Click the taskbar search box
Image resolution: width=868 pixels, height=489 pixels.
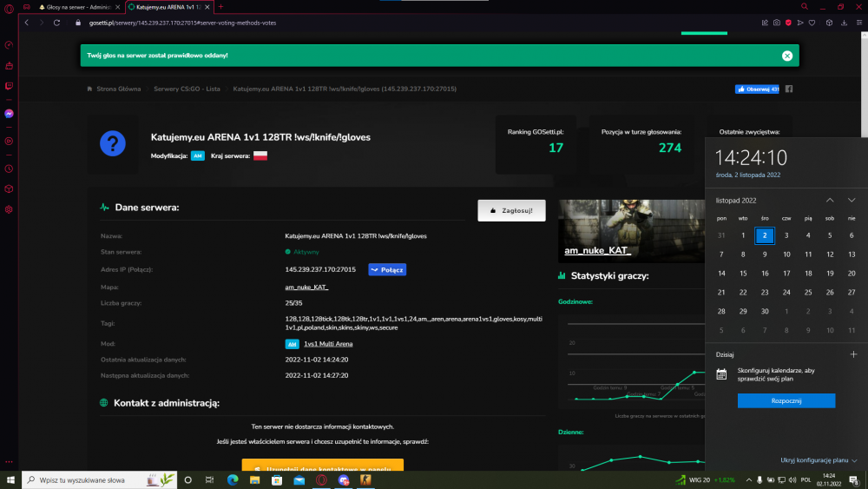tap(99, 480)
